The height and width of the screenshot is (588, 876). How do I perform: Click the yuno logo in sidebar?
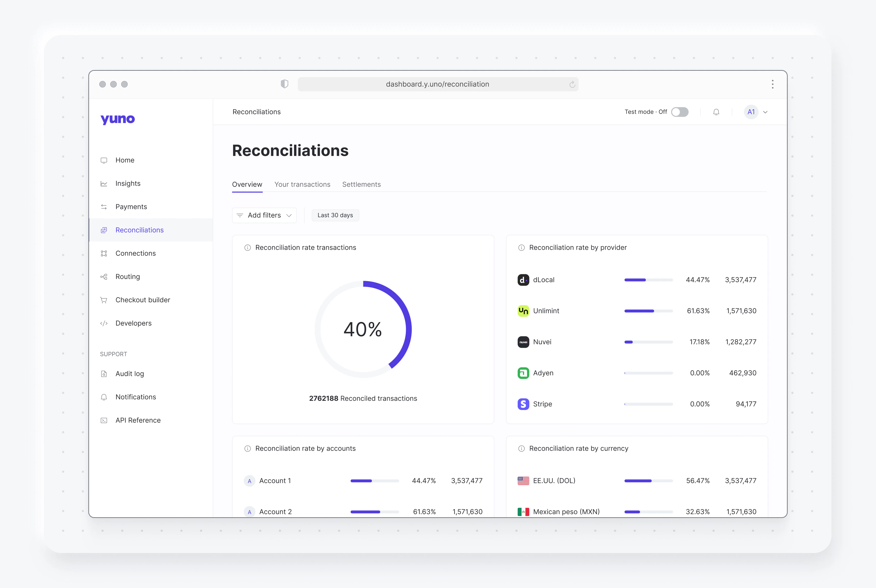[118, 119]
